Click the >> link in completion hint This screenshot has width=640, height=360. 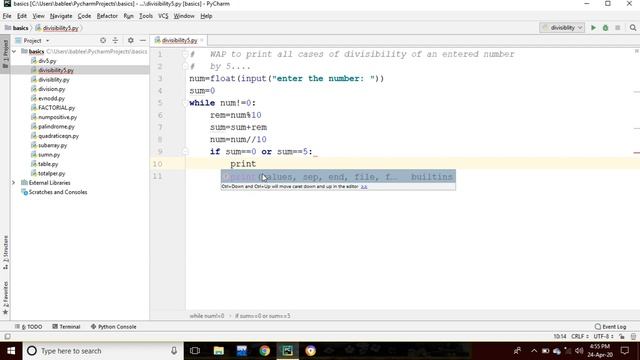point(364,187)
